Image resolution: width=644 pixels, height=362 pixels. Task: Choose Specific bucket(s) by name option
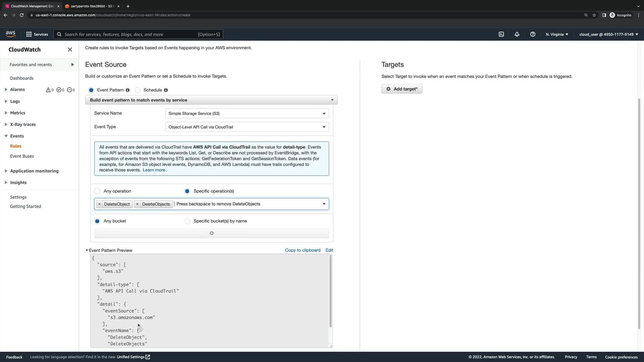(x=187, y=221)
